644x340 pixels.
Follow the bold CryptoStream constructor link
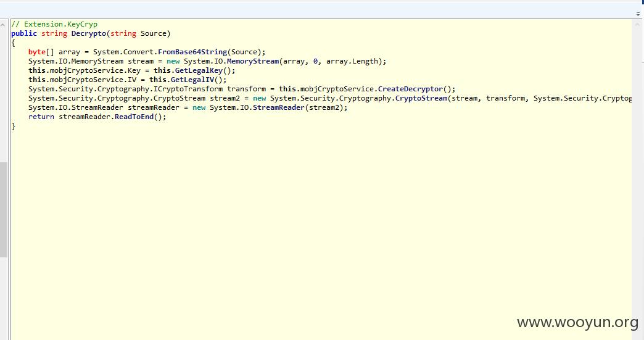pyautogui.click(x=421, y=98)
